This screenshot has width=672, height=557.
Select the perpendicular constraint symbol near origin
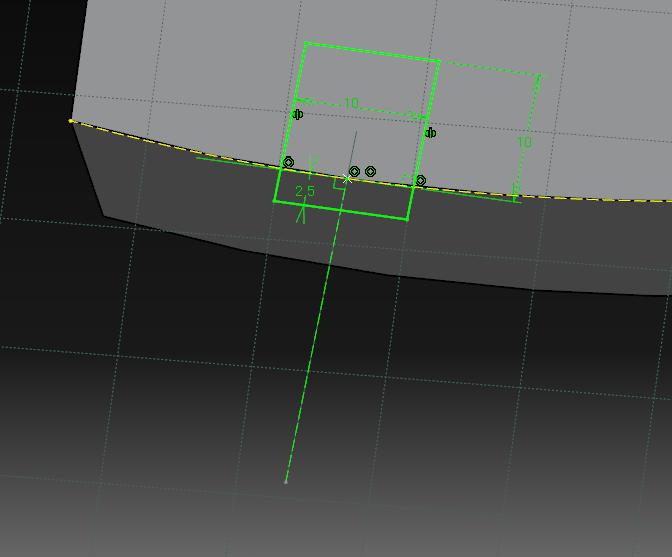[x=339, y=184]
